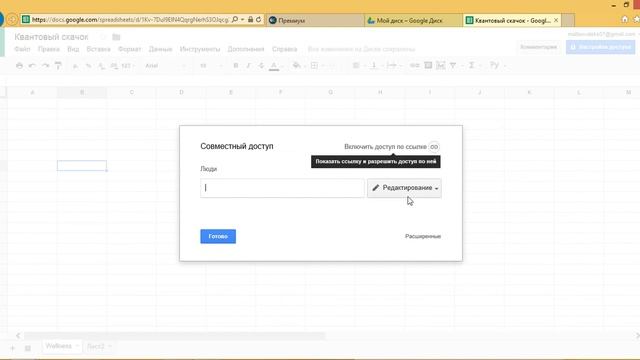Focus the Люди email input field
640x360 pixels.
(282, 188)
